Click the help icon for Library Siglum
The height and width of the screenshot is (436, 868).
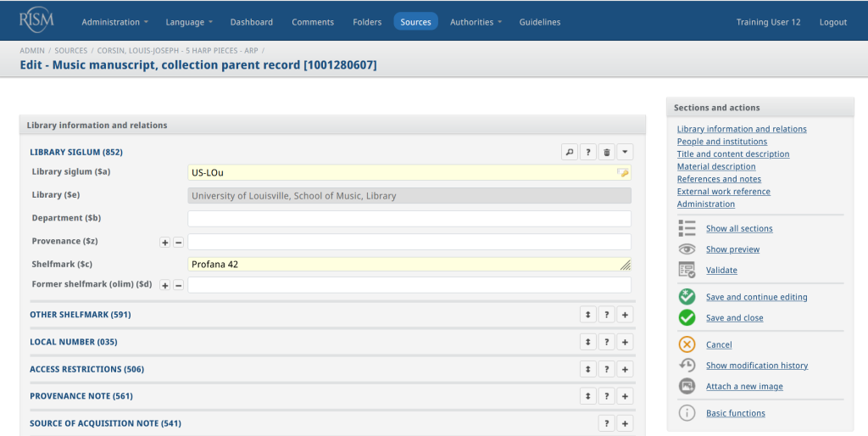pos(587,153)
